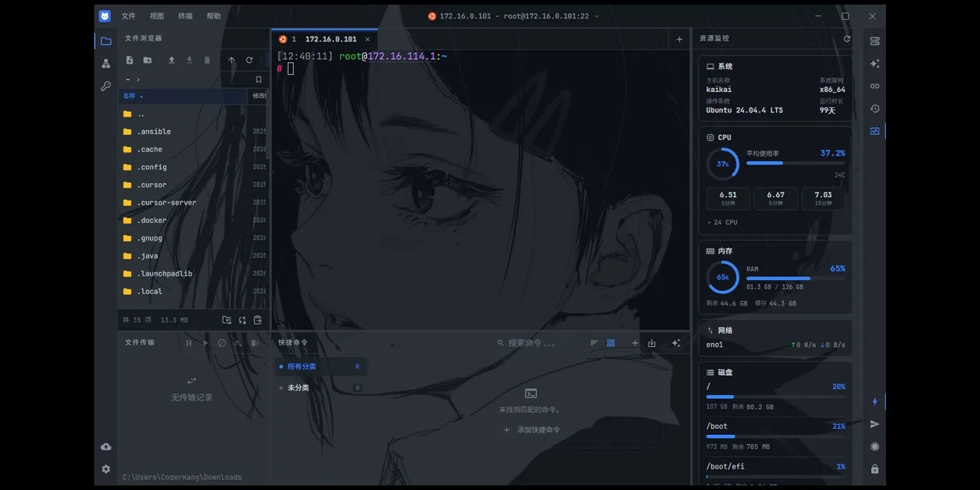Click the link icon in right sidebar
980x490 pixels.
pos(874,86)
